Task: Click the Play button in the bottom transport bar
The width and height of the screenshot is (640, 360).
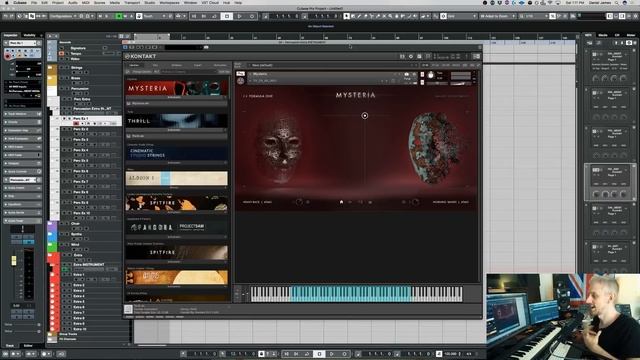Action: click(x=332, y=354)
